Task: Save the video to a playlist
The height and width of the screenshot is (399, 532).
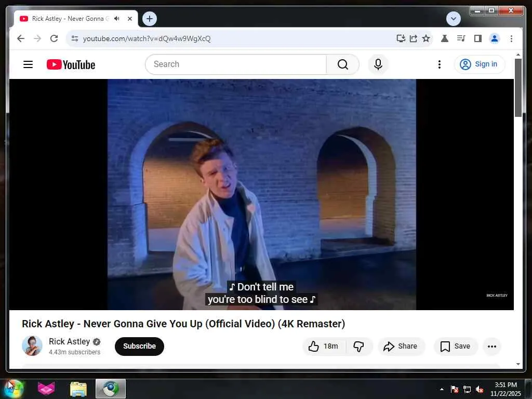Action: point(455,346)
